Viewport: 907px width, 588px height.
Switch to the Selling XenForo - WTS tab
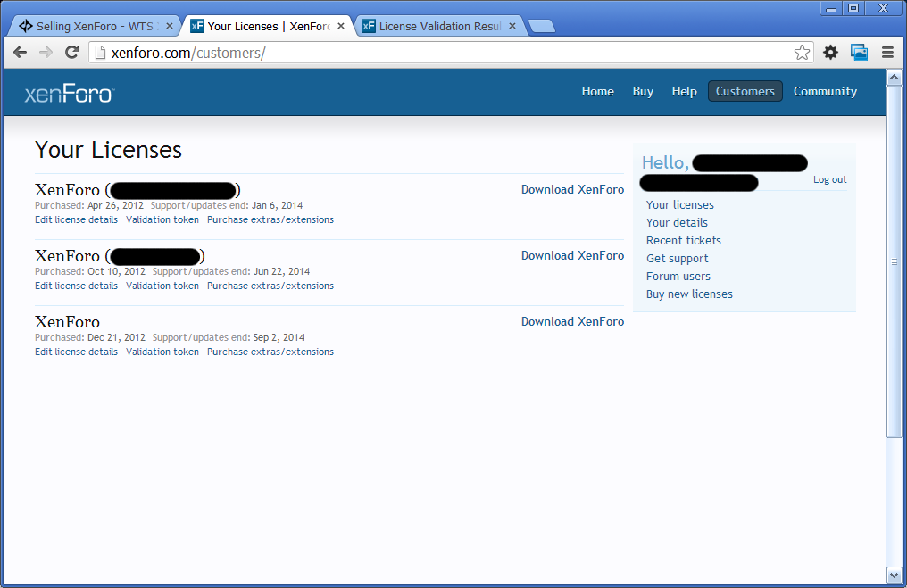click(x=96, y=26)
